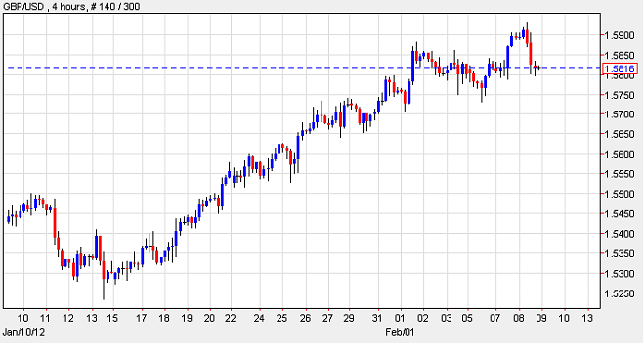Viewport: 644px width, 360px height.
Task: Click the Feb/01 date label
Action: pos(400,332)
